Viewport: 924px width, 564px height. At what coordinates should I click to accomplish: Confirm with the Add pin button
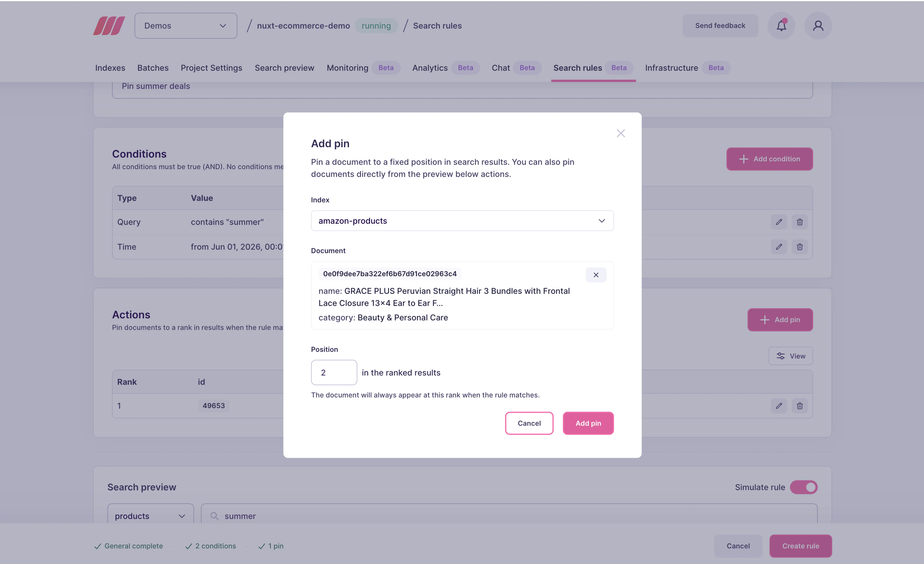coord(588,423)
